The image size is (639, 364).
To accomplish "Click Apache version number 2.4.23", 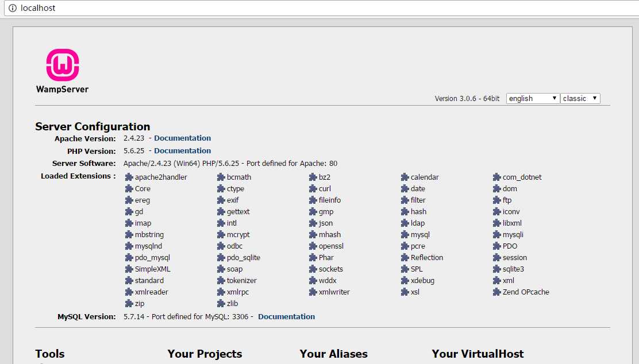I will (134, 138).
